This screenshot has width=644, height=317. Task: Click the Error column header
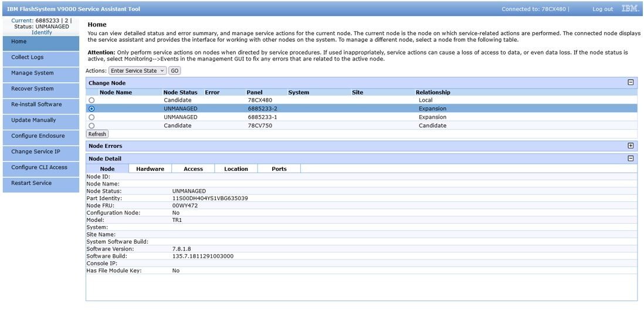pyautogui.click(x=212, y=92)
